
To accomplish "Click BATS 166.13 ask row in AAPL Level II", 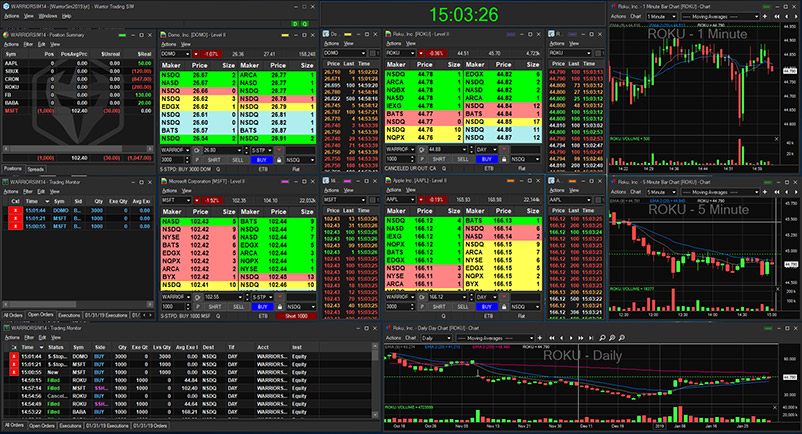I will [x=502, y=221].
